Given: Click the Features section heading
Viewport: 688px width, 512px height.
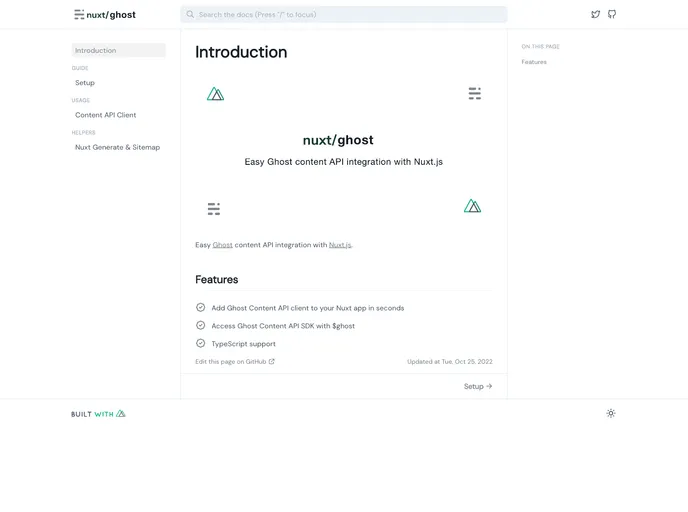Looking at the screenshot, I should coord(217,280).
